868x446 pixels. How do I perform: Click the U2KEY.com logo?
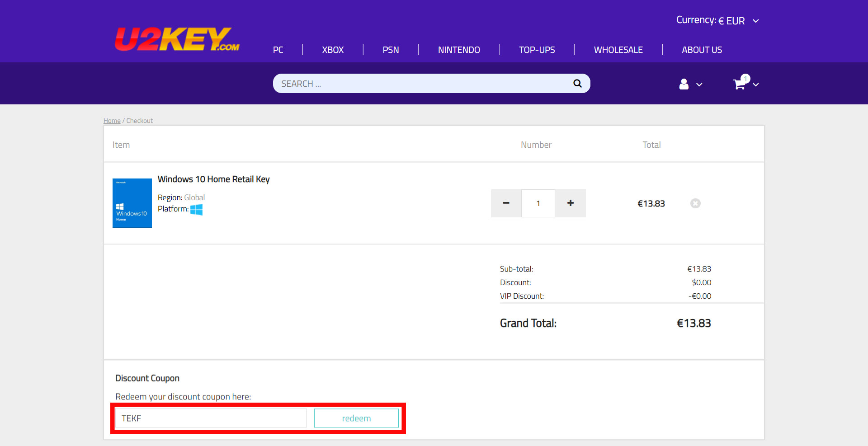[177, 39]
